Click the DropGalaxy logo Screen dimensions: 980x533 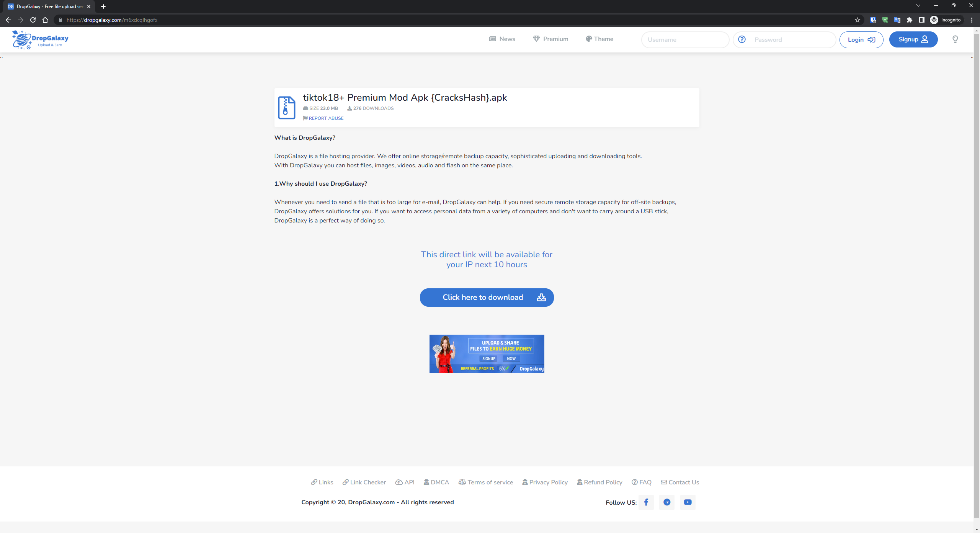39,39
